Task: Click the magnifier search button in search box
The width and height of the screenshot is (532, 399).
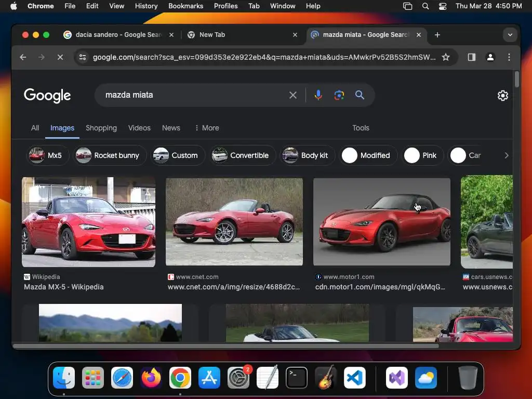Action: [x=360, y=95]
